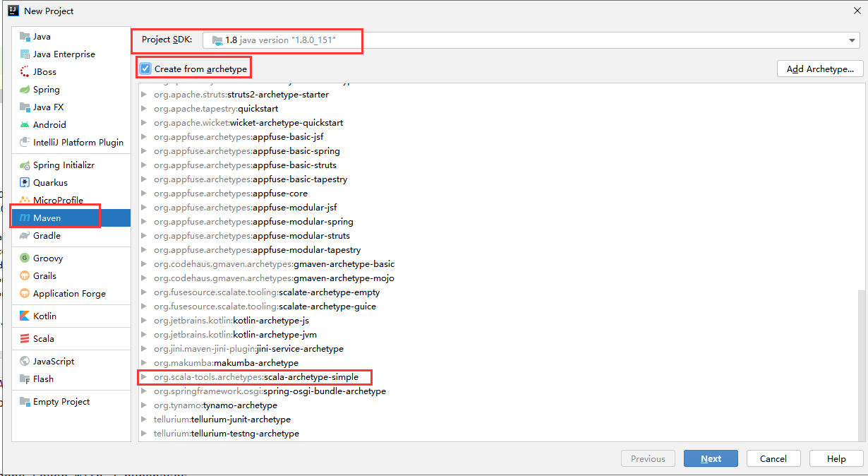Select appfuse-basic-spring archetype row
Screen dimensions: 868x476
(498, 151)
